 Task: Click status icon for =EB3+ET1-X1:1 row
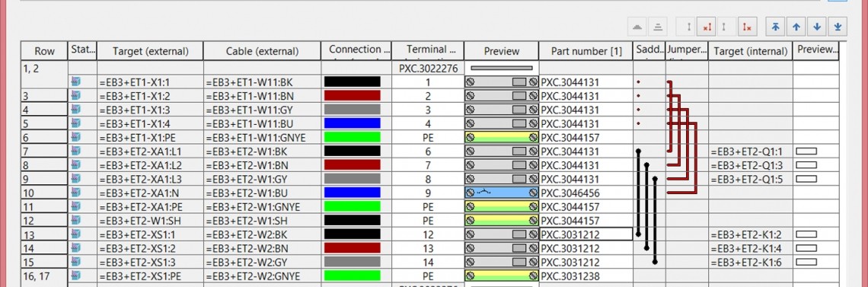(x=76, y=82)
